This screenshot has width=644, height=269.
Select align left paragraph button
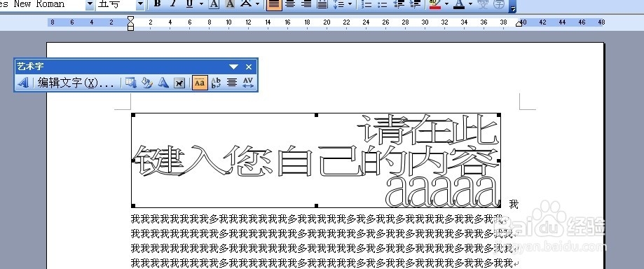click(x=274, y=4)
